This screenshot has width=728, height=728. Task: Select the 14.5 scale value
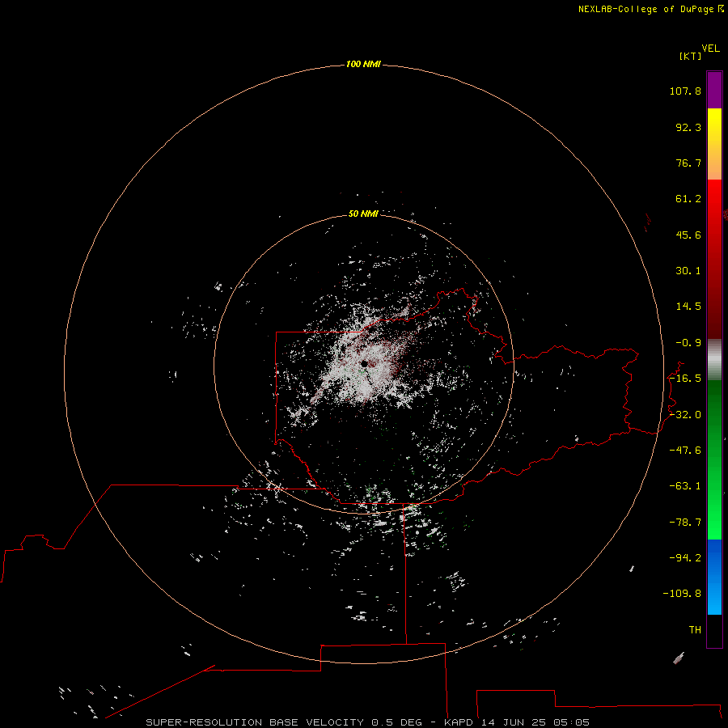point(688,307)
